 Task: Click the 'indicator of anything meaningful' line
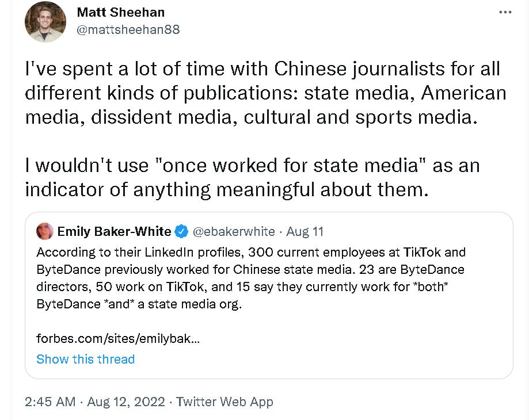tap(227, 189)
